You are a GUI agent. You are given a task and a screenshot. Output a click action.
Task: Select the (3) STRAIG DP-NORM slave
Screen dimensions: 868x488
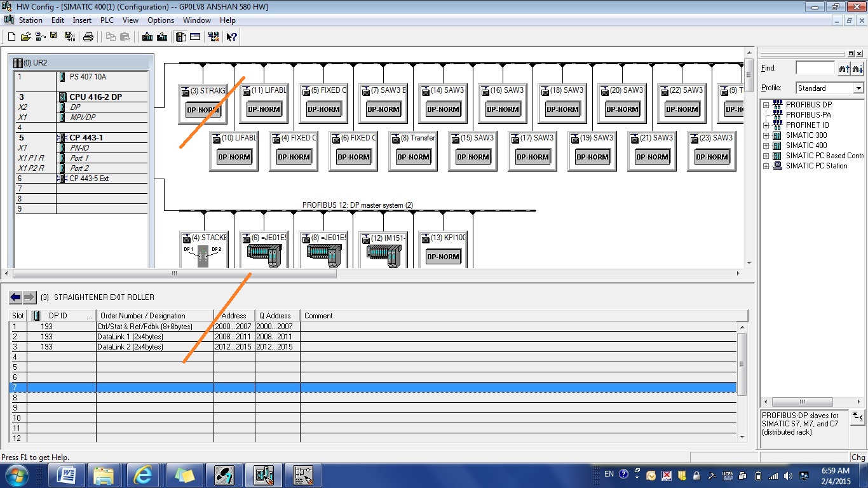(x=203, y=104)
